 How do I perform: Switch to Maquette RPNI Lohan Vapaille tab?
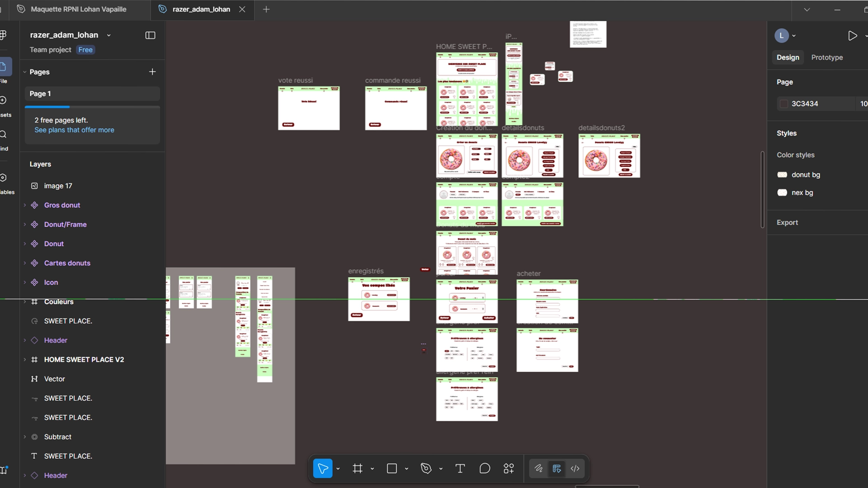pyautogui.click(x=78, y=9)
